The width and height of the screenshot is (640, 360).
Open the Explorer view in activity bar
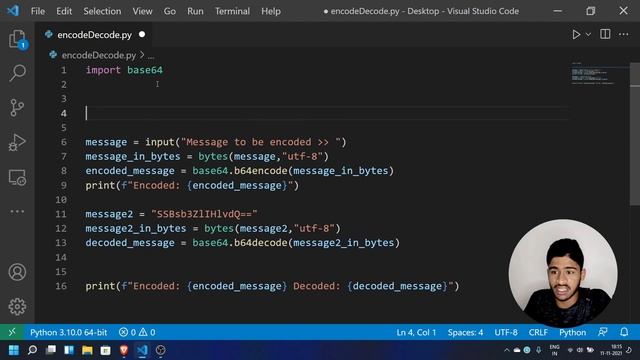[17, 40]
